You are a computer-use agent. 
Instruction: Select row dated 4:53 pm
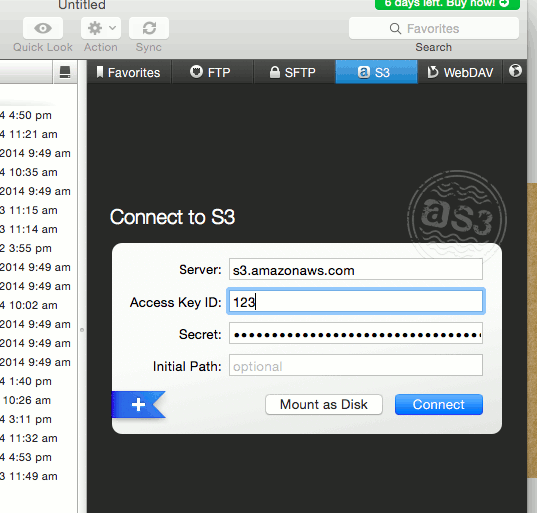38,457
